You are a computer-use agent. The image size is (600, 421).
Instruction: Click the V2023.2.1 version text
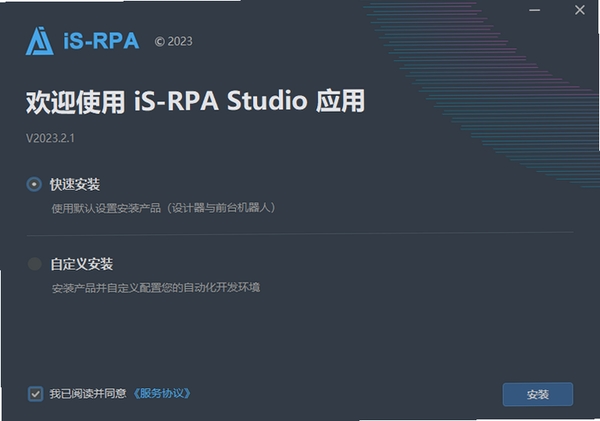pos(50,138)
